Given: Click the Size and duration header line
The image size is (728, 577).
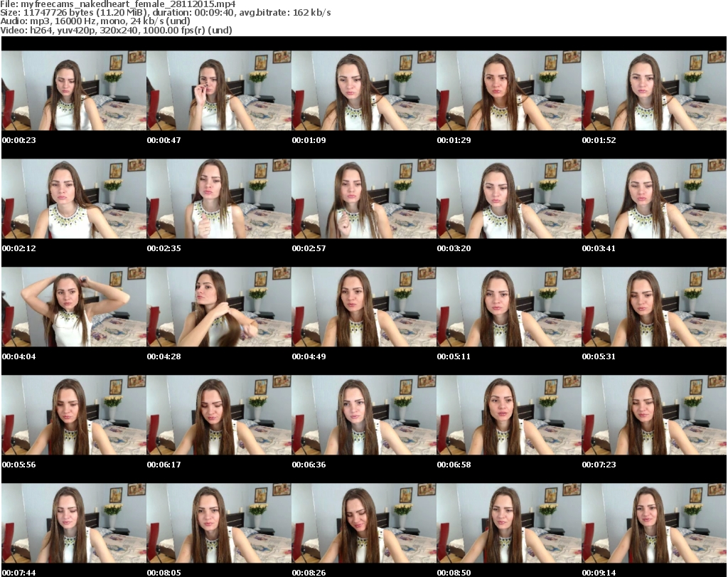Looking at the screenshot, I should (165, 13).
